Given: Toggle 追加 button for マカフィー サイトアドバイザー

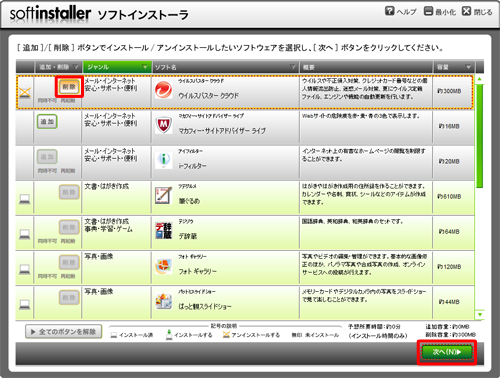Looking at the screenshot, I should click(47, 122).
